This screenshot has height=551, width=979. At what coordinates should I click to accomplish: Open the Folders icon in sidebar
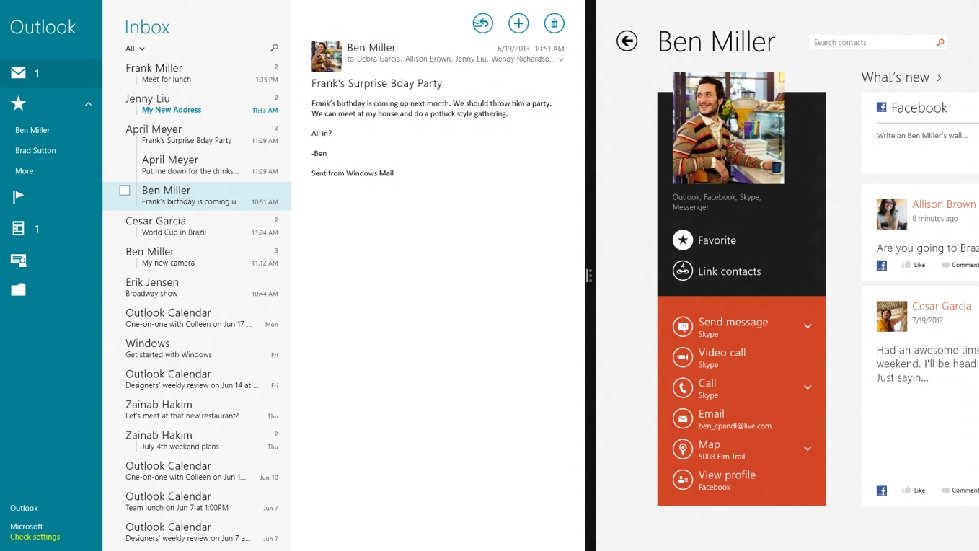[x=19, y=290]
